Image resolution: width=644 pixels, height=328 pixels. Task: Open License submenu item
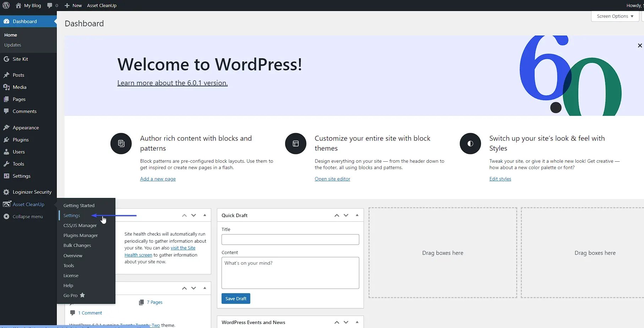pos(71,275)
